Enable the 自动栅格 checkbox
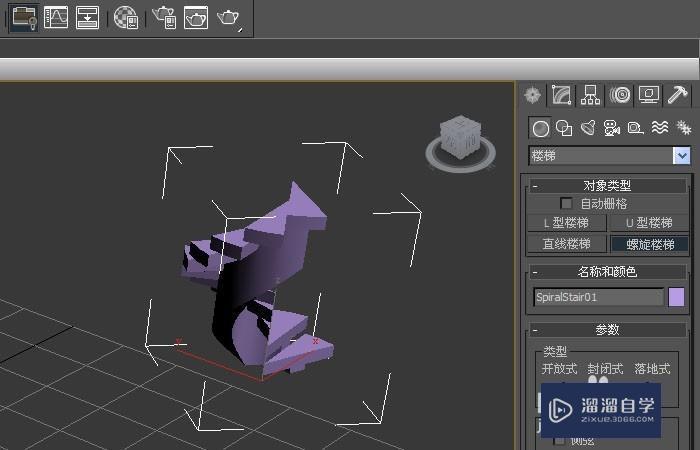700x450 pixels. pos(566,204)
